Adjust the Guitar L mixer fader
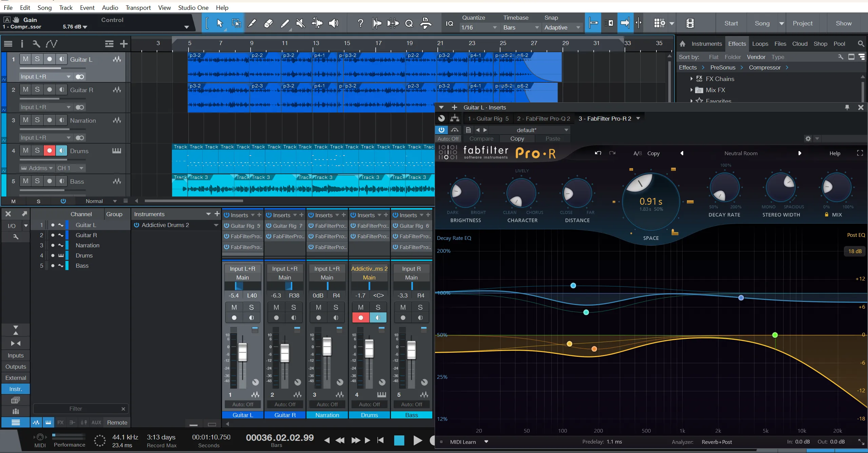The height and width of the screenshot is (453, 868). pos(242,352)
